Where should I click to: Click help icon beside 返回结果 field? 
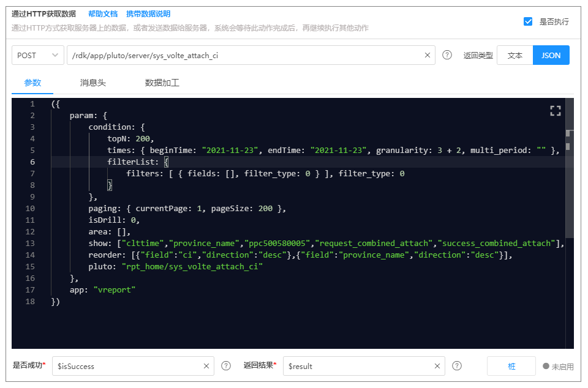(x=457, y=366)
